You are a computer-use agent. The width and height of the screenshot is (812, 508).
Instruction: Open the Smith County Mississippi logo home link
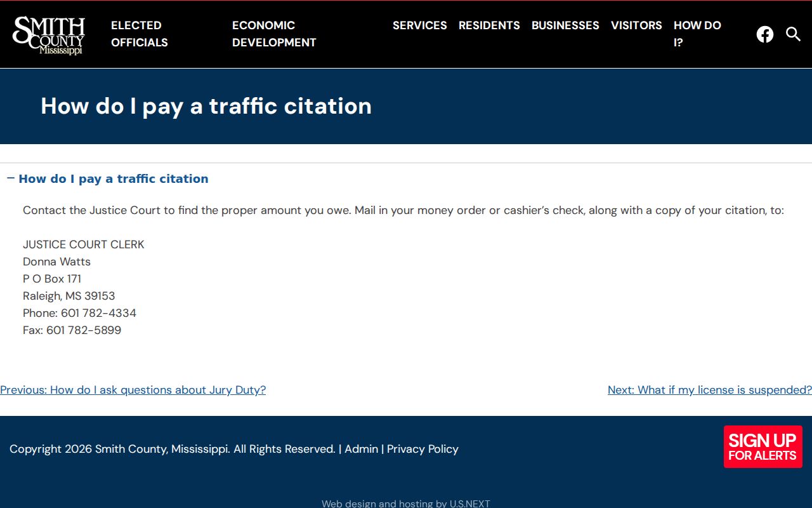49,35
